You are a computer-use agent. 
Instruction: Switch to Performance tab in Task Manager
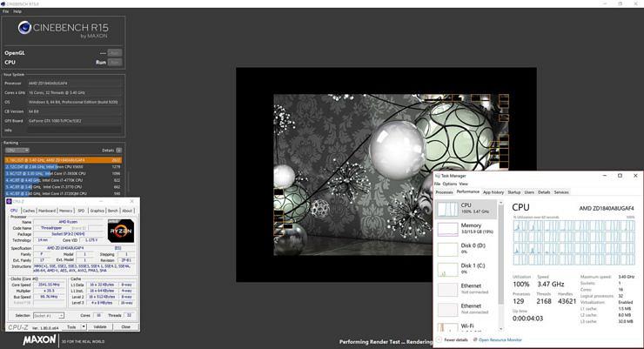[x=468, y=191]
